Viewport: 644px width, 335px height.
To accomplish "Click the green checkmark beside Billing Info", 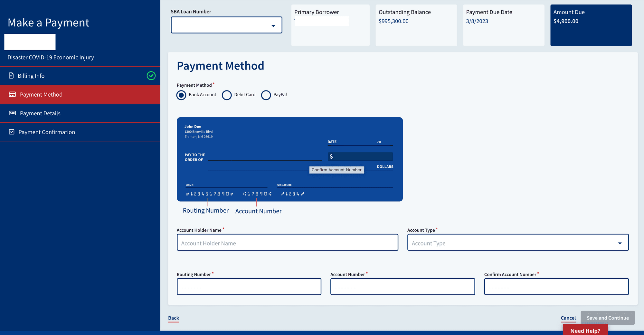I will coord(151,76).
